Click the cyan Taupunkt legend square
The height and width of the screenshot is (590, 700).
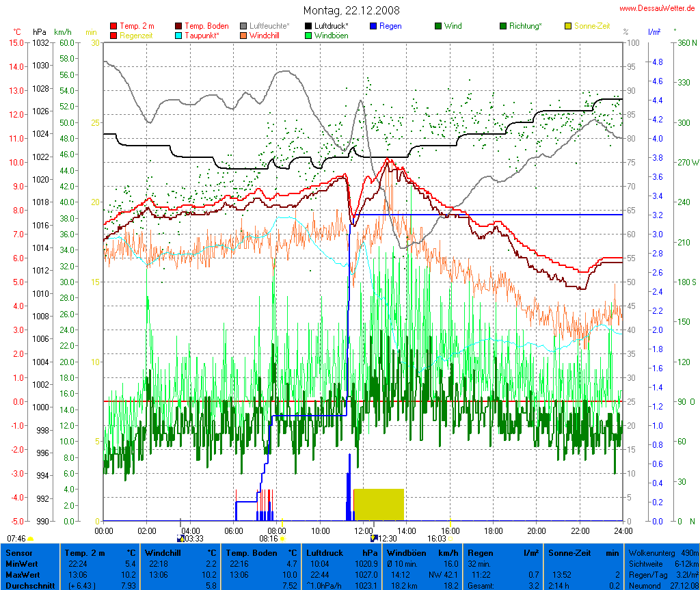pos(179,35)
